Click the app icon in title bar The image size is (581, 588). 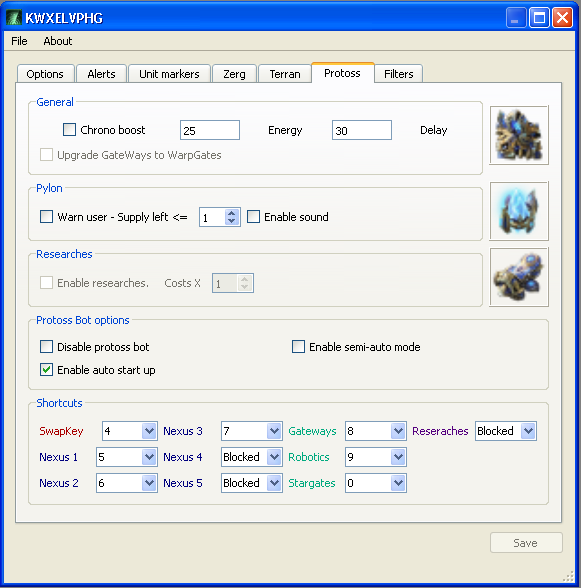click(14, 18)
